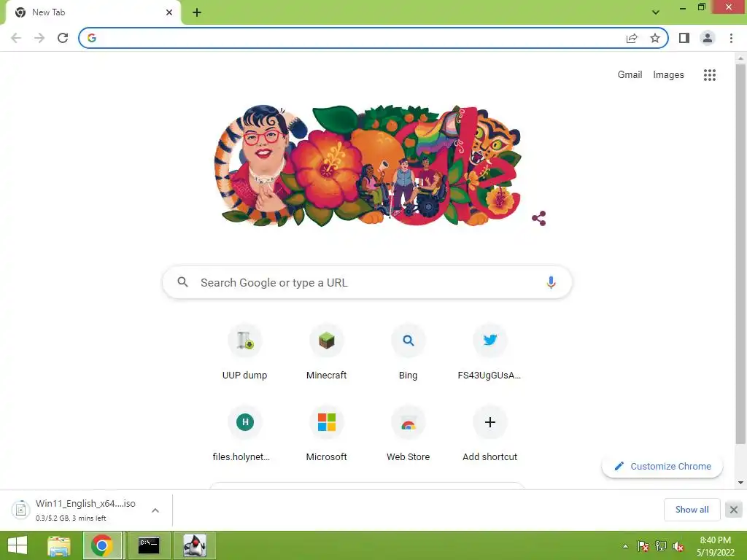
Task: Click the Win11 ISO download file icon
Action: click(x=20, y=510)
